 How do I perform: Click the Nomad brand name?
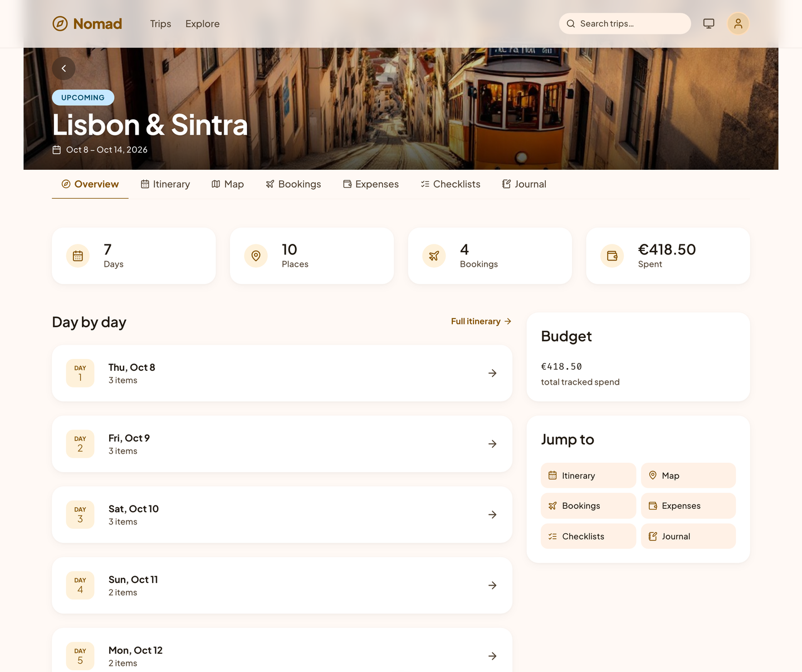97,24
